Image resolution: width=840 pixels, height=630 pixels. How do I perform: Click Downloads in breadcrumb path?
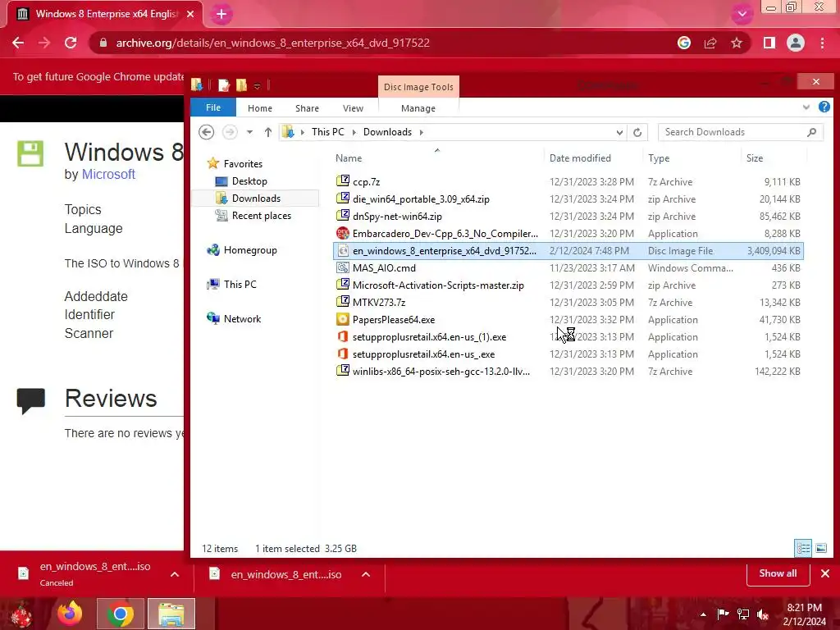(x=387, y=132)
